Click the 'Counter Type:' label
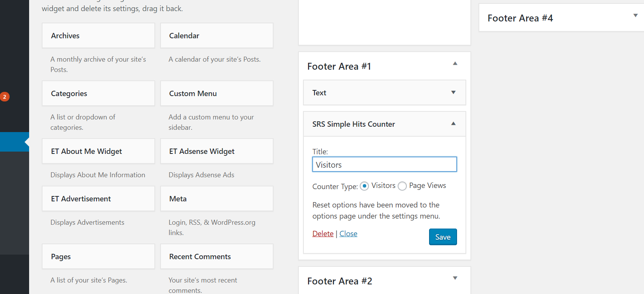644x294 pixels. 335,186
